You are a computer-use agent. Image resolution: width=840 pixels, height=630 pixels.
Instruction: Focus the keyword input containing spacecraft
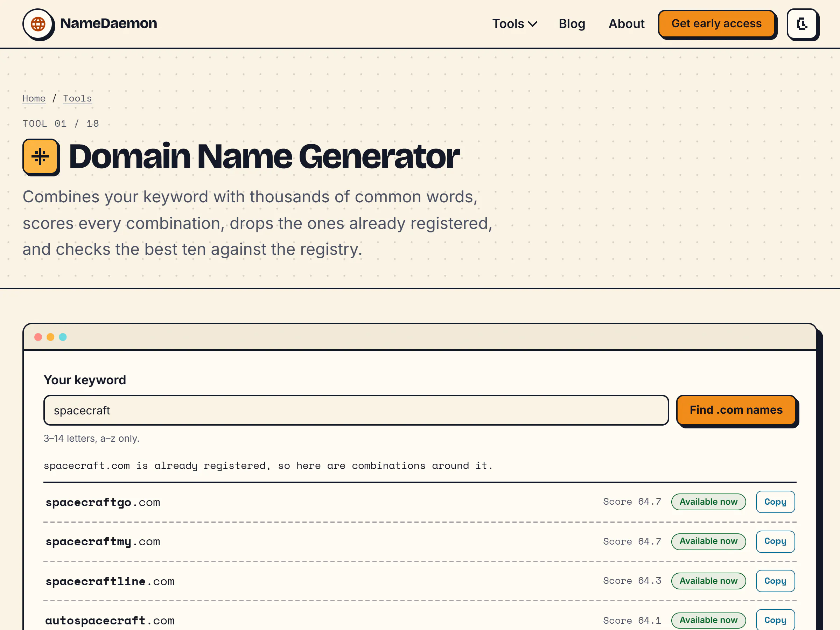point(356,410)
